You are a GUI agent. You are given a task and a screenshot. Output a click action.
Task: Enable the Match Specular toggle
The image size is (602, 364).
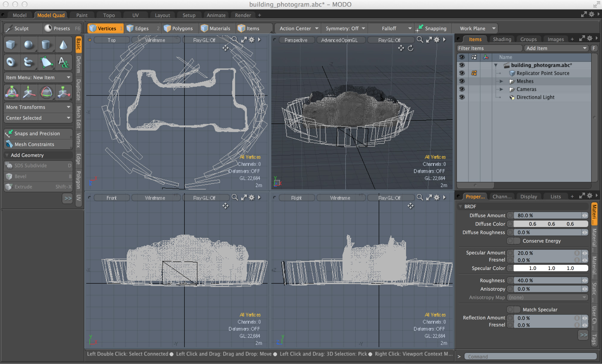[513, 310]
